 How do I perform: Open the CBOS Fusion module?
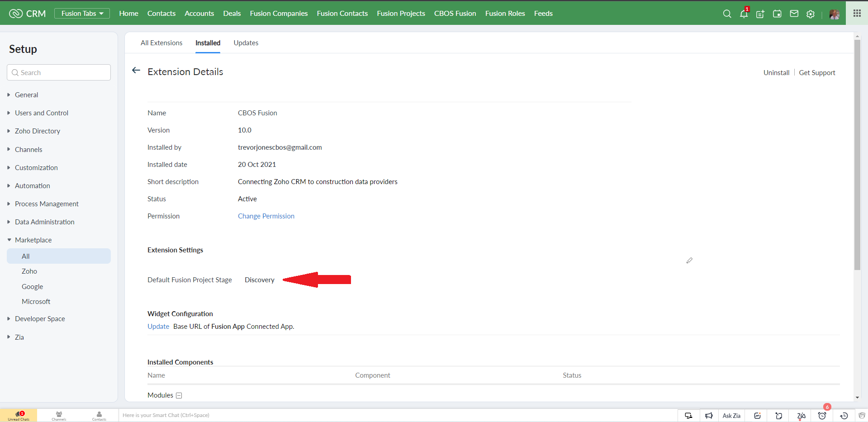(x=455, y=14)
